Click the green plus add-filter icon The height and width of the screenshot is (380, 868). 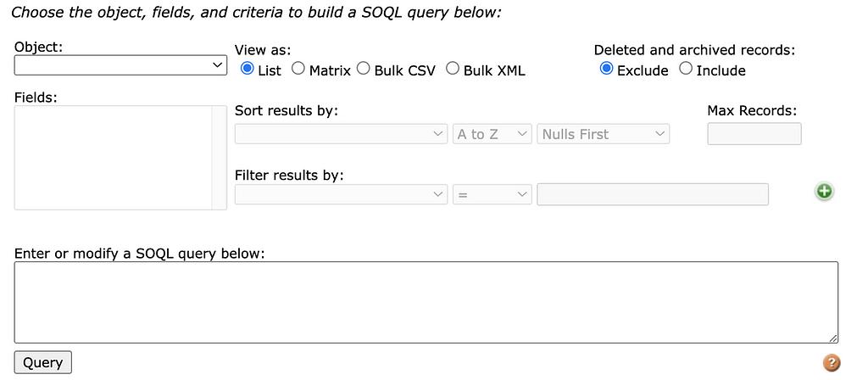(x=824, y=192)
